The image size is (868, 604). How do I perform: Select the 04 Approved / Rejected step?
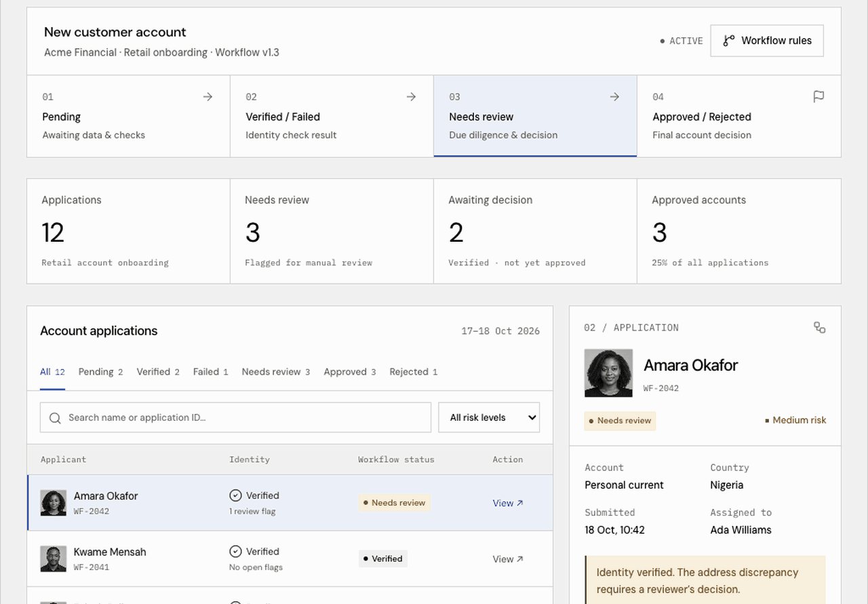point(739,116)
